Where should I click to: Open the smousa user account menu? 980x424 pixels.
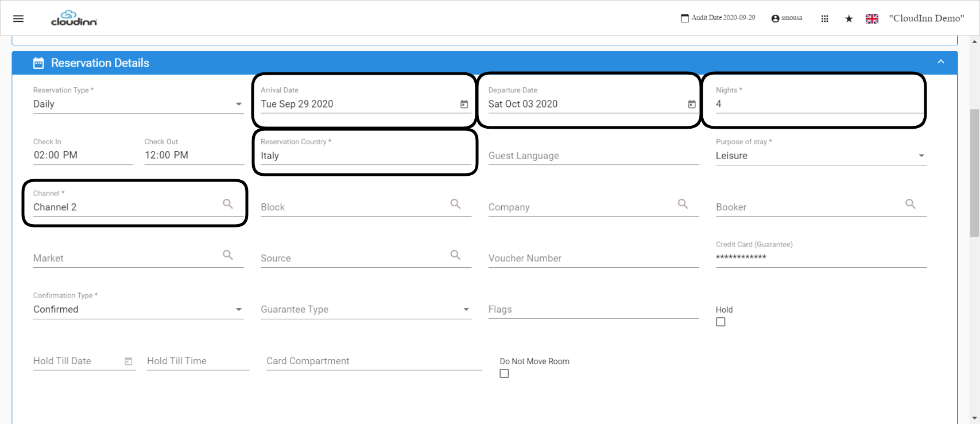[787, 18]
